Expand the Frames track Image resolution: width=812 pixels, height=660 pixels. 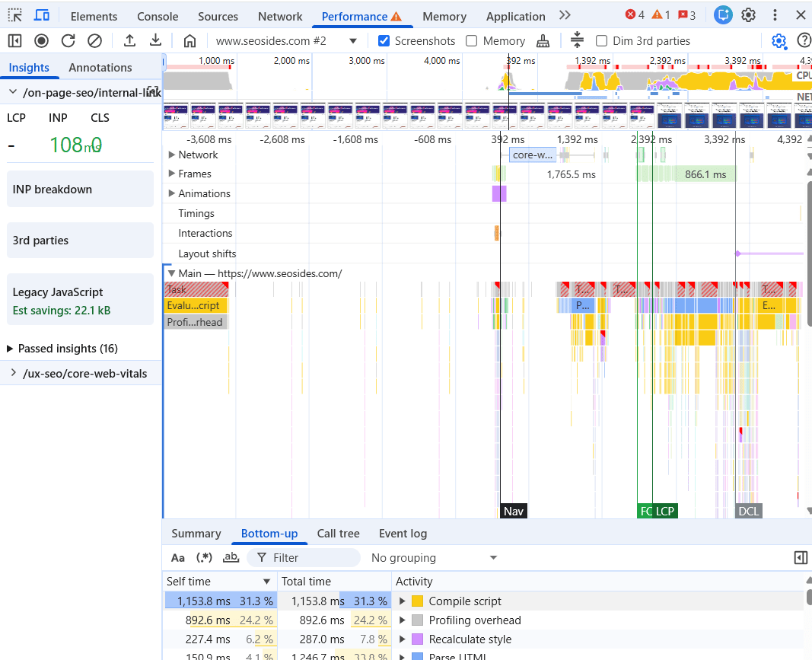(171, 174)
